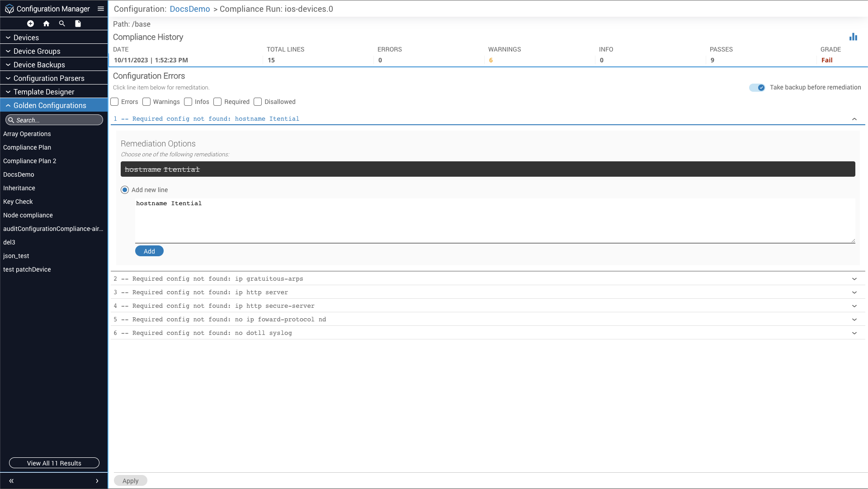
Task: Expand the Device Backups menu section
Action: point(39,65)
